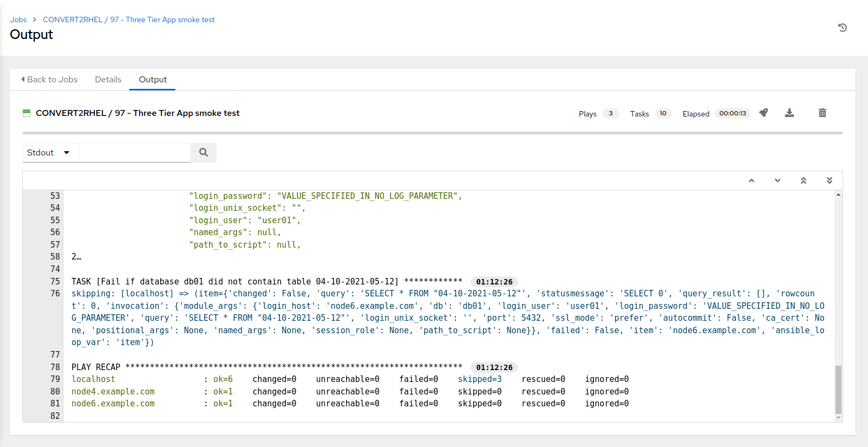Open CONVERT2RHEL / 97 breadcrumb link
This screenshot has width=868, height=447.
click(x=129, y=20)
